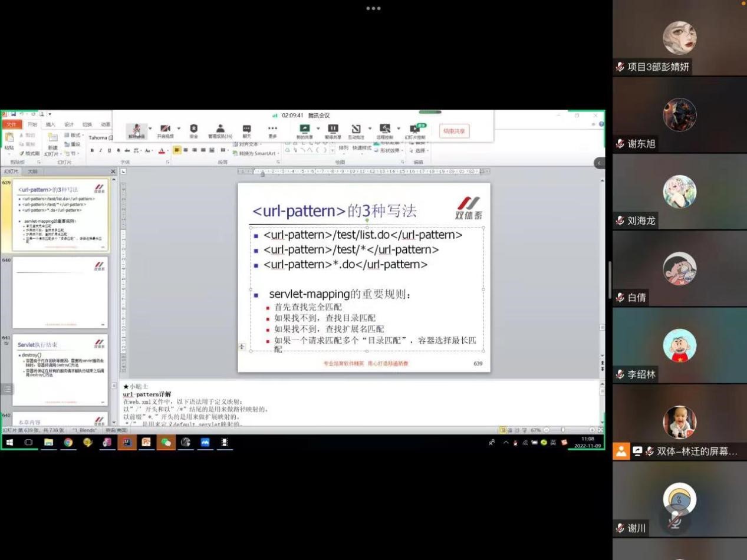Expand the microphone options dropdown arrow

[150, 128]
